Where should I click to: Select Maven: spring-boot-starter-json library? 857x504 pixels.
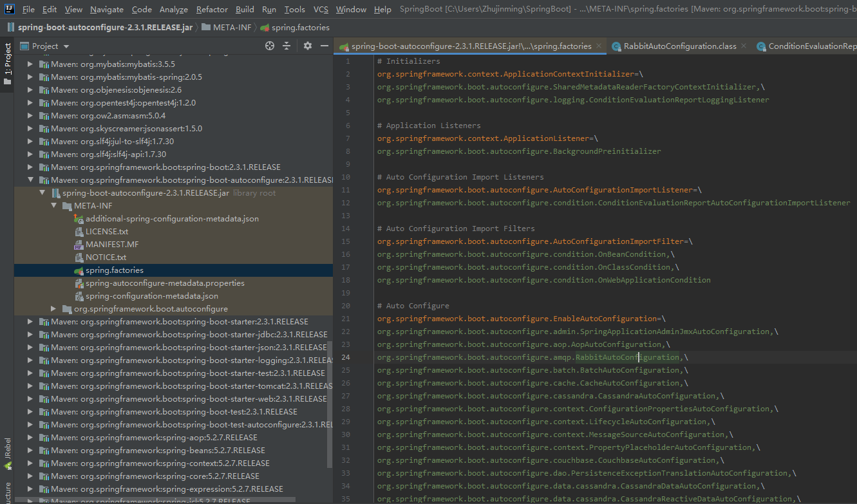189,348
